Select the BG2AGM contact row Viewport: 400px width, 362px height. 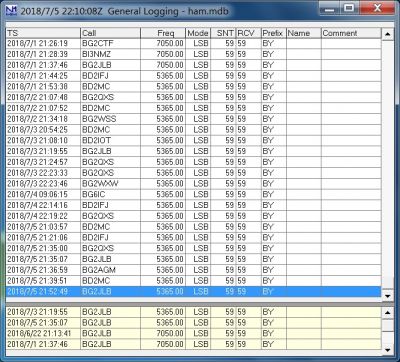click(x=193, y=270)
